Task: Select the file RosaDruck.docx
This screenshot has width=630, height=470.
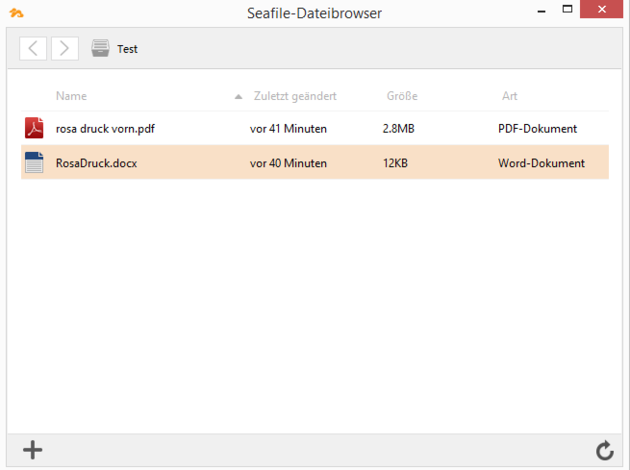Action: pos(96,163)
